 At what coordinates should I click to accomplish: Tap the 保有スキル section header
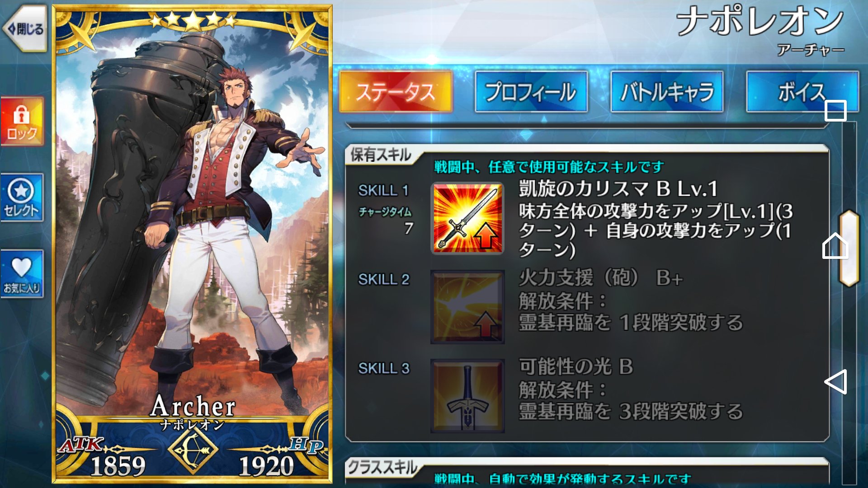pos(381,155)
